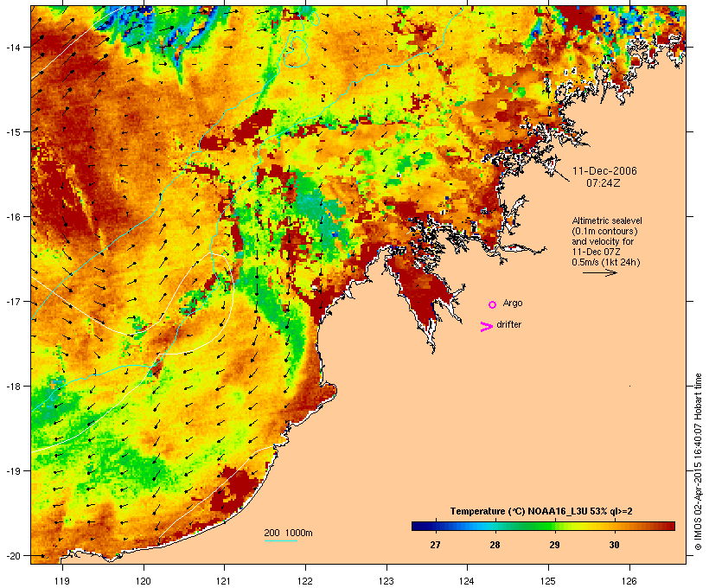
Task: Click latitude axis label '-17'
Action: 12,301
